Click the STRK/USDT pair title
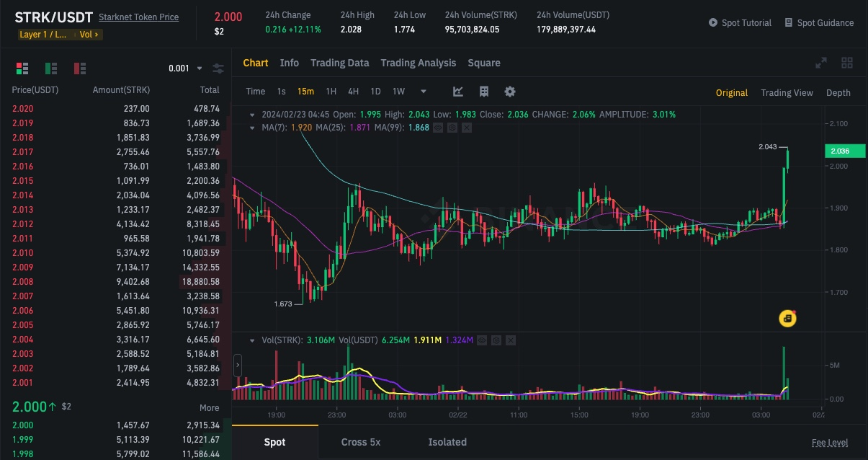868x460 pixels. click(53, 17)
